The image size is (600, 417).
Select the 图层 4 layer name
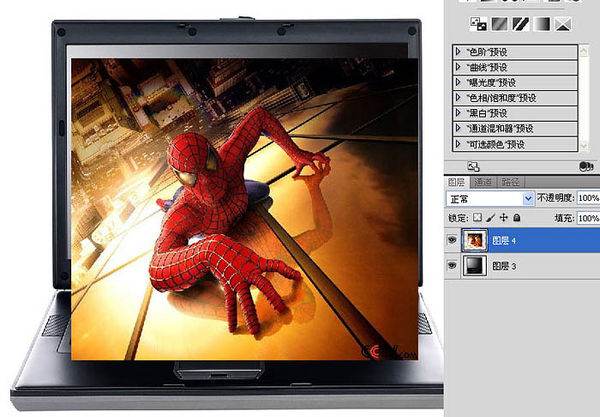pos(504,240)
